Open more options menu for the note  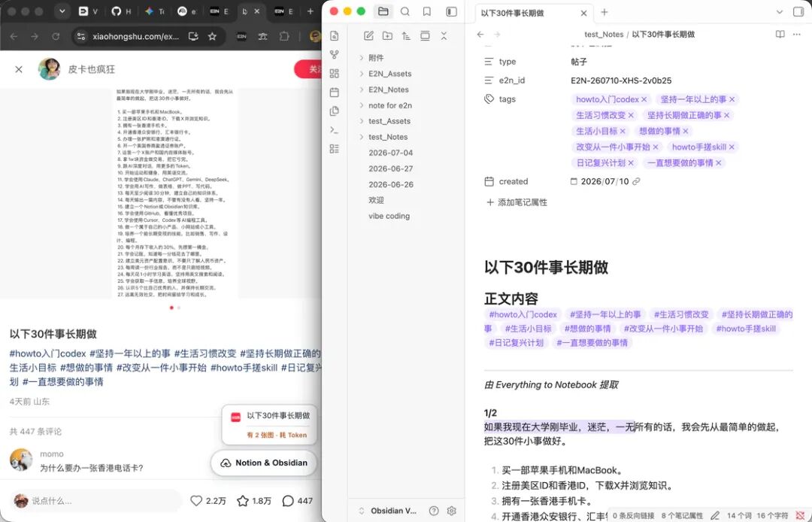click(x=796, y=34)
